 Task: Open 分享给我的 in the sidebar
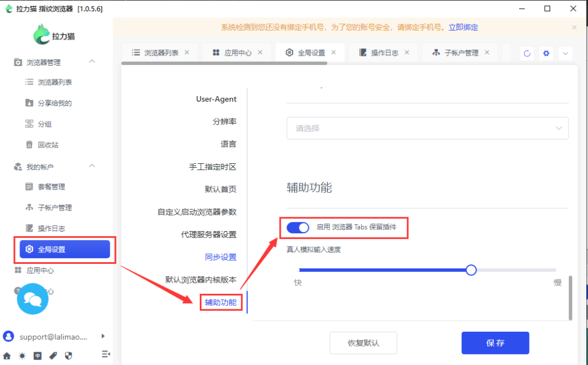coord(55,103)
